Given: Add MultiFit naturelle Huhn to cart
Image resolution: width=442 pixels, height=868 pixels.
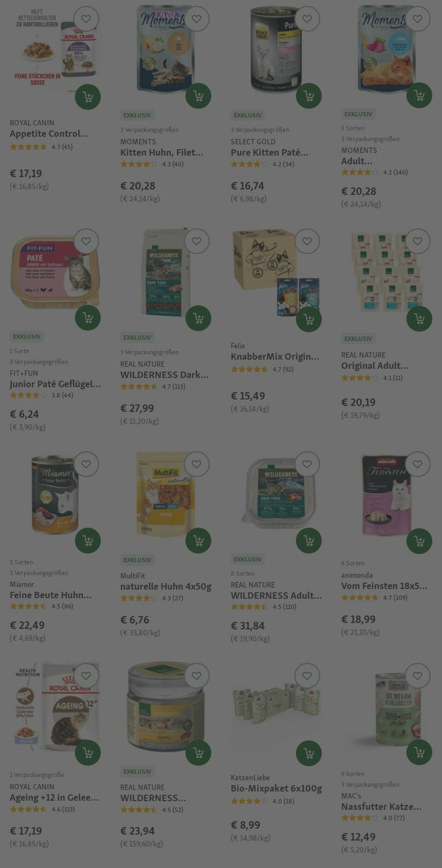Looking at the screenshot, I should (x=198, y=541).
